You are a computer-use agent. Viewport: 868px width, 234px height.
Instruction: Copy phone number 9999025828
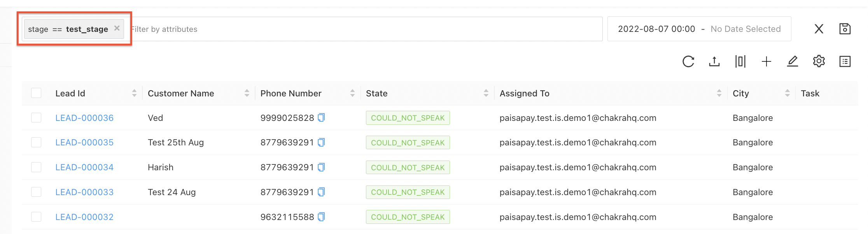pos(321,117)
